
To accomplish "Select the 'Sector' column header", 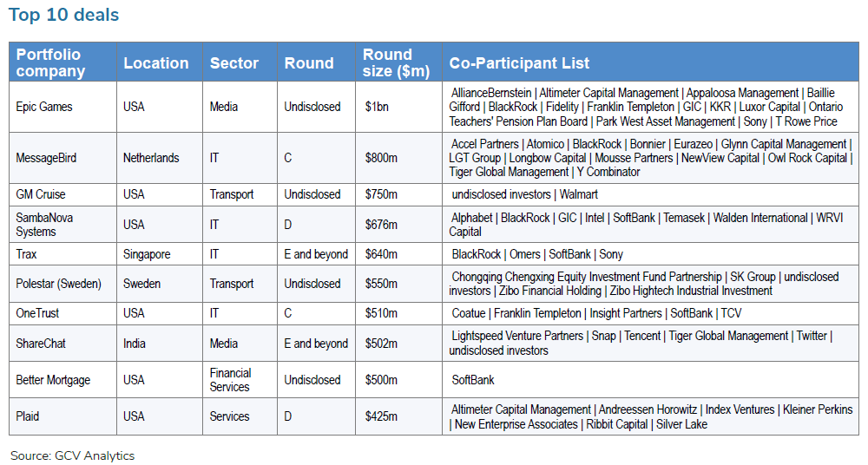I will (x=233, y=63).
